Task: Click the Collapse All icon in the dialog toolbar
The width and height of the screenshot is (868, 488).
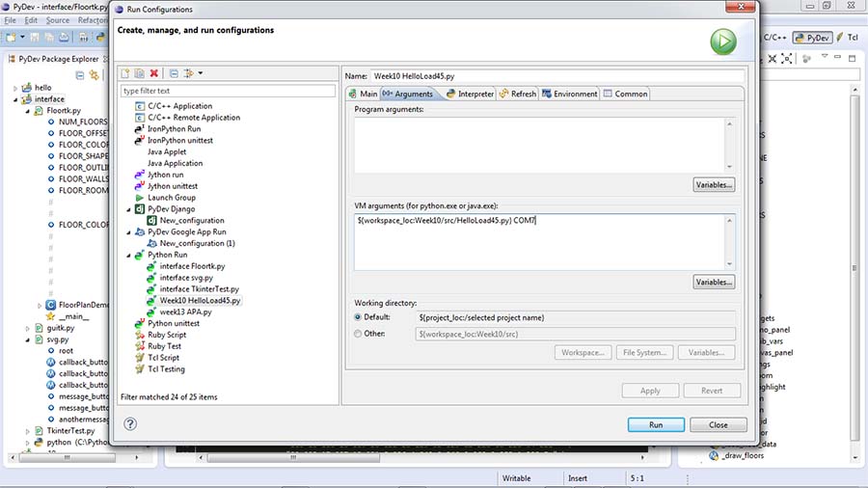Action: 174,73
